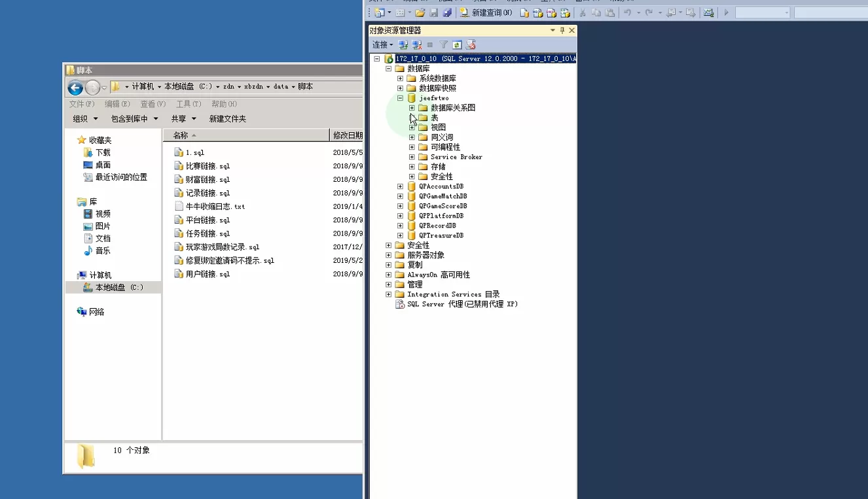Open the 连接 dropdown in Object Explorer
Image resolution: width=868 pixels, height=499 pixels.
coord(382,45)
